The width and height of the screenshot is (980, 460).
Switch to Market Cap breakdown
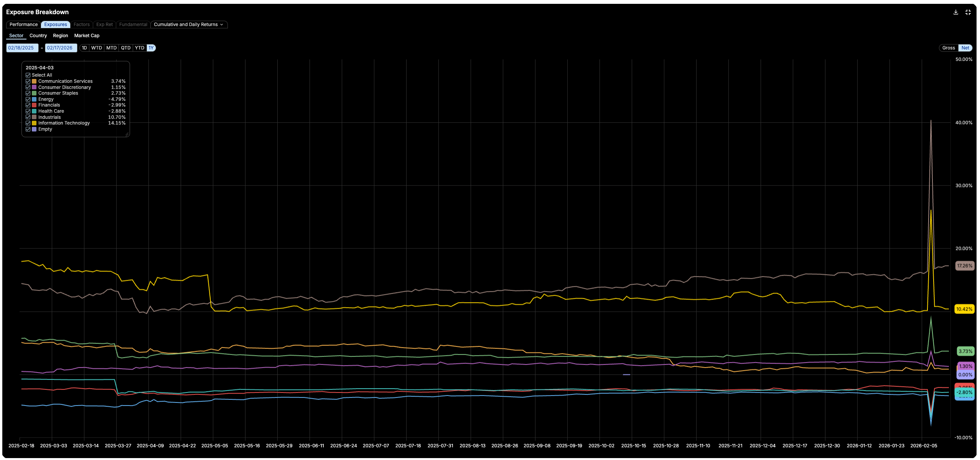87,36
